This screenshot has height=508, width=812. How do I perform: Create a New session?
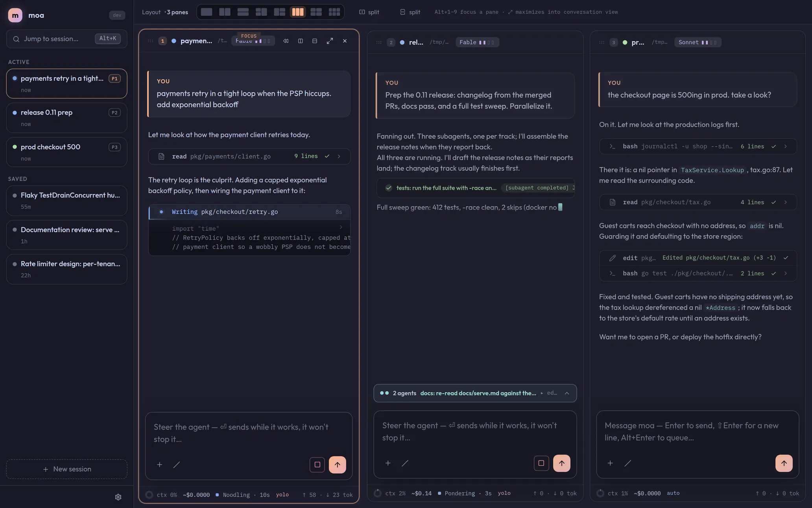[x=66, y=469]
